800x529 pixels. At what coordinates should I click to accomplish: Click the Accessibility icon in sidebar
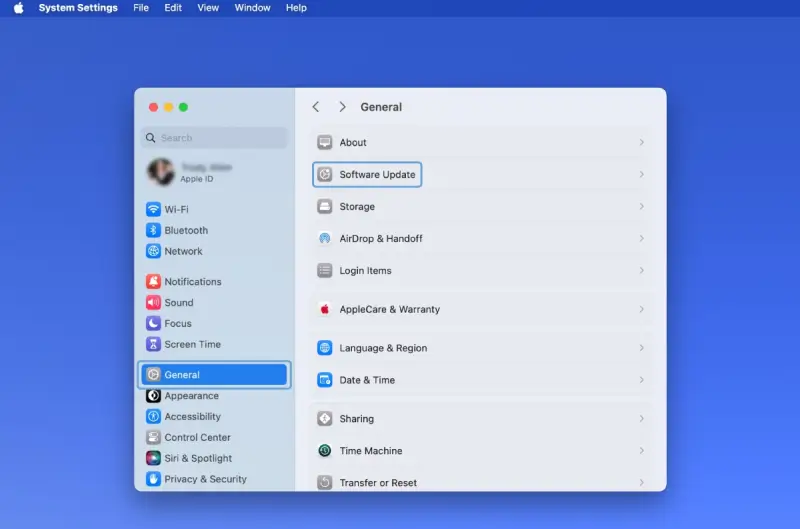(153, 416)
